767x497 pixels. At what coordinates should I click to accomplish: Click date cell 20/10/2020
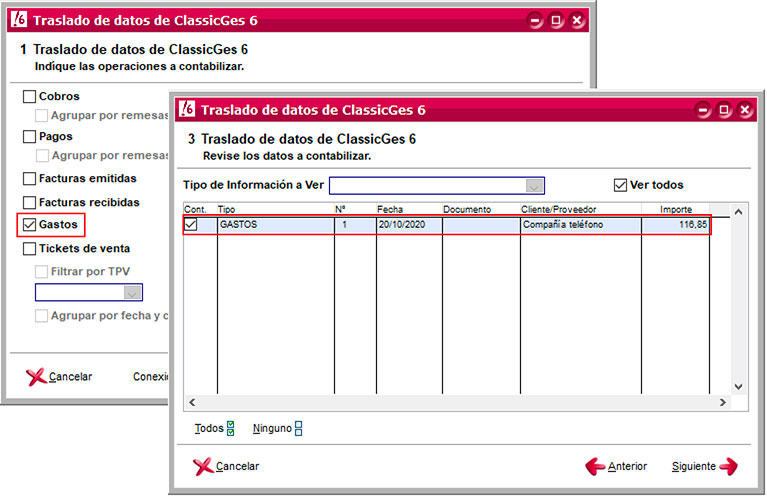click(409, 225)
